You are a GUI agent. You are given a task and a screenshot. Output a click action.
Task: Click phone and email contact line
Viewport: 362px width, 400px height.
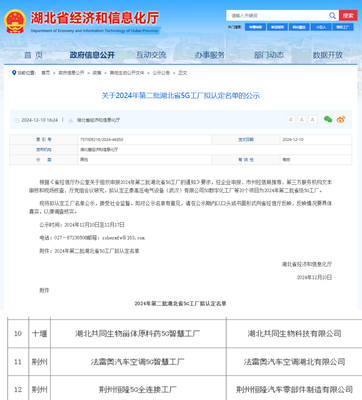point(92,238)
